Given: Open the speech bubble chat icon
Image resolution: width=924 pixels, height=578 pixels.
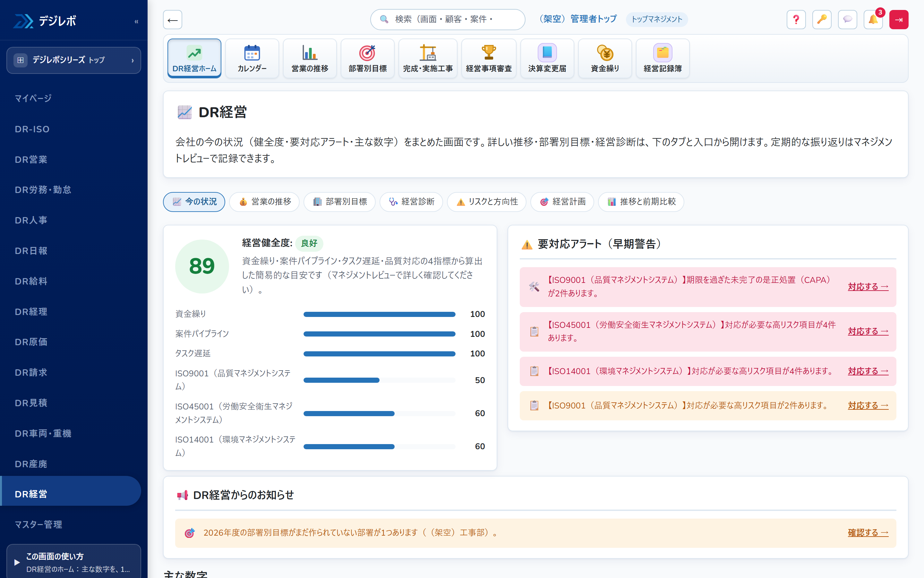Looking at the screenshot, I should tap(847, 20).
